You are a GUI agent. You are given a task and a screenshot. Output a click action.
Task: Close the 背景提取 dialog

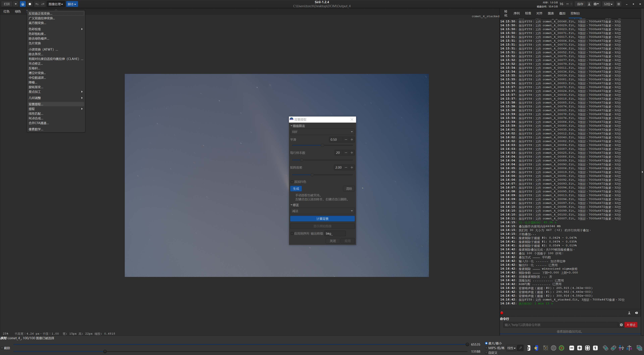(352, 120)
